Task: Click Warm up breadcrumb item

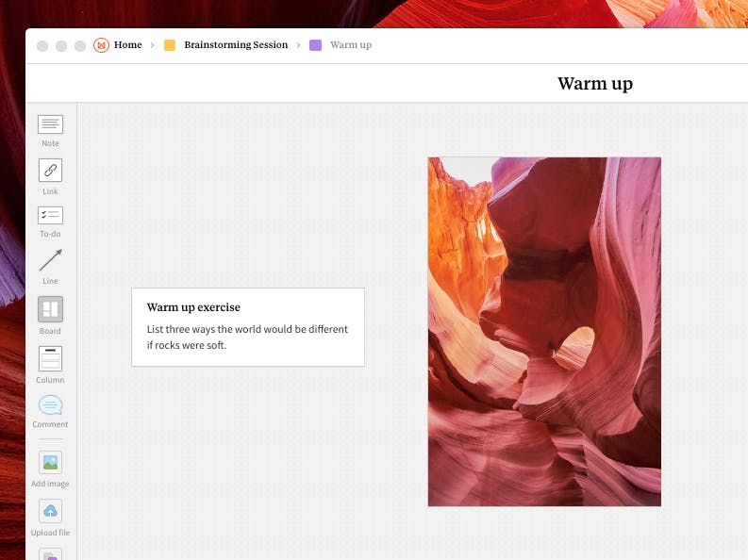Action: [351, 45]
